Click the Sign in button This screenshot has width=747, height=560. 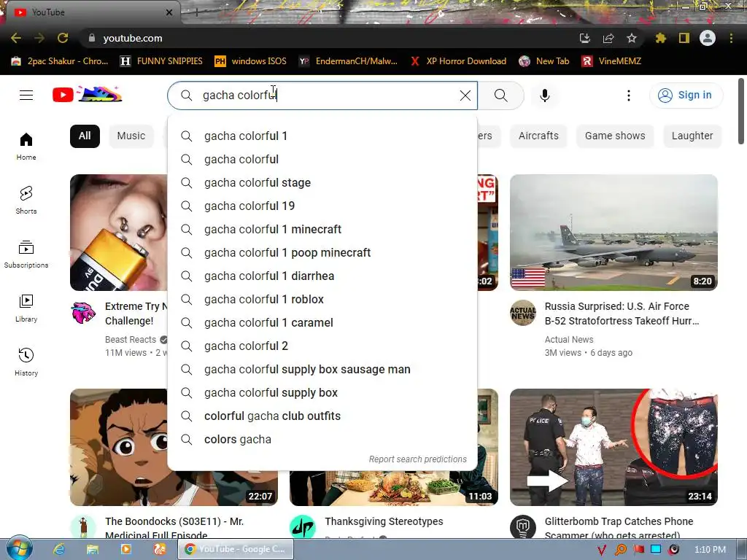tap(686, 96)
